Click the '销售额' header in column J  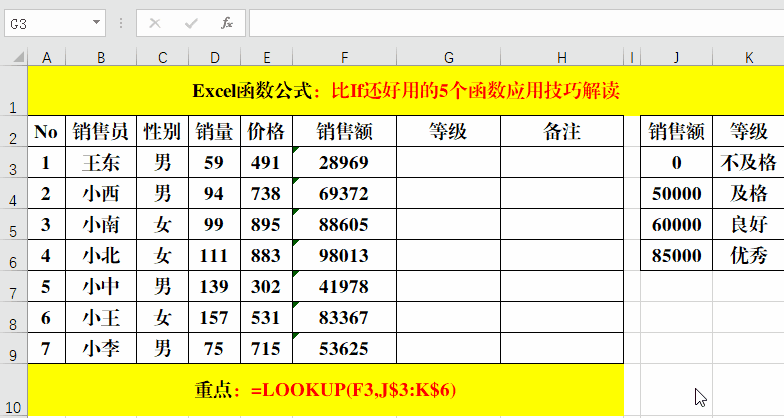click(676, 132)
